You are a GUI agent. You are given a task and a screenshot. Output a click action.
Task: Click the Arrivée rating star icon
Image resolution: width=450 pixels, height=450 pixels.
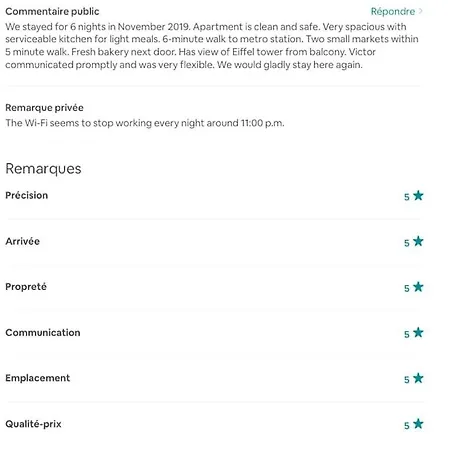(x=418, y=241)
